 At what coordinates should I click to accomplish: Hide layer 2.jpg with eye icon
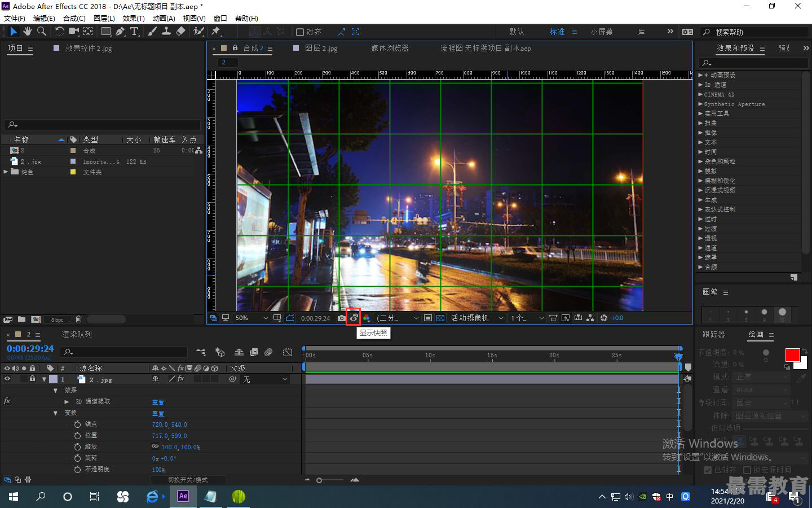tap(7, 379)
